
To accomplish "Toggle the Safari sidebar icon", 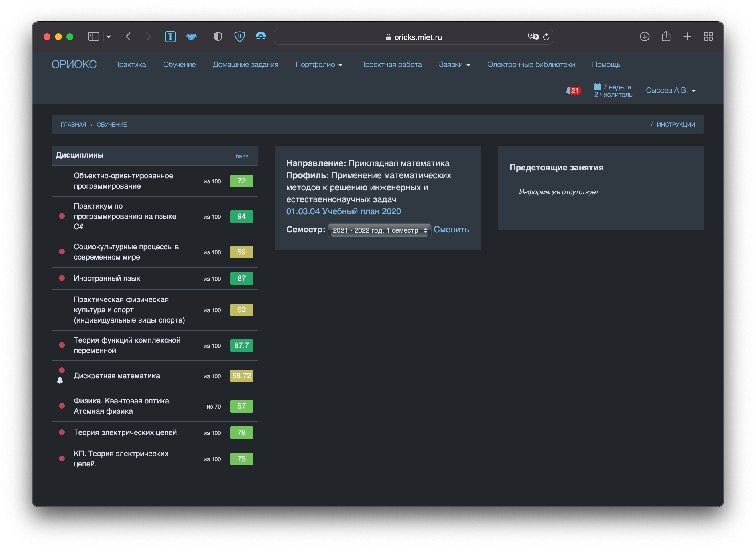I will (93, 36).
